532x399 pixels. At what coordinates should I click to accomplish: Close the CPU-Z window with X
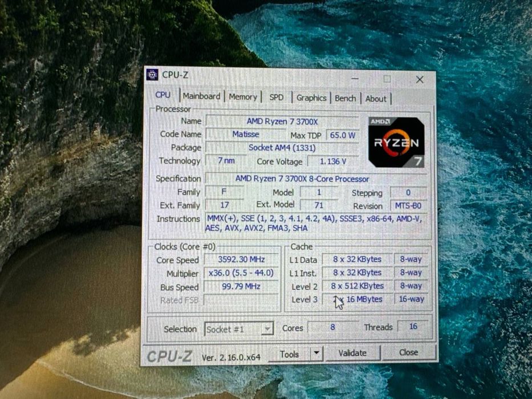420,80
